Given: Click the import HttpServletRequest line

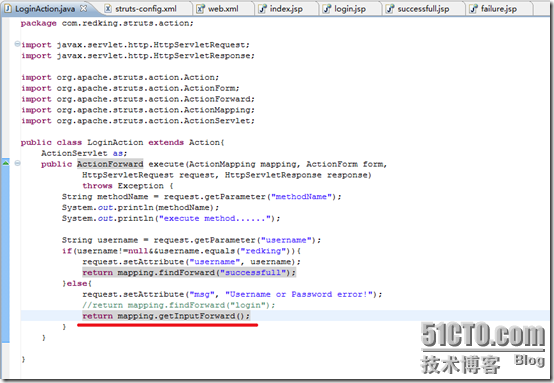Looking at the screenshot, I should click(135, 45).
